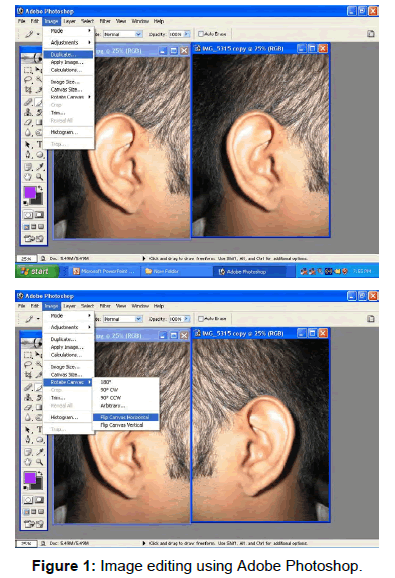Viewport: 395px width, 578px height.
Task: Click the Windows start button
Action: pos(37,271)
